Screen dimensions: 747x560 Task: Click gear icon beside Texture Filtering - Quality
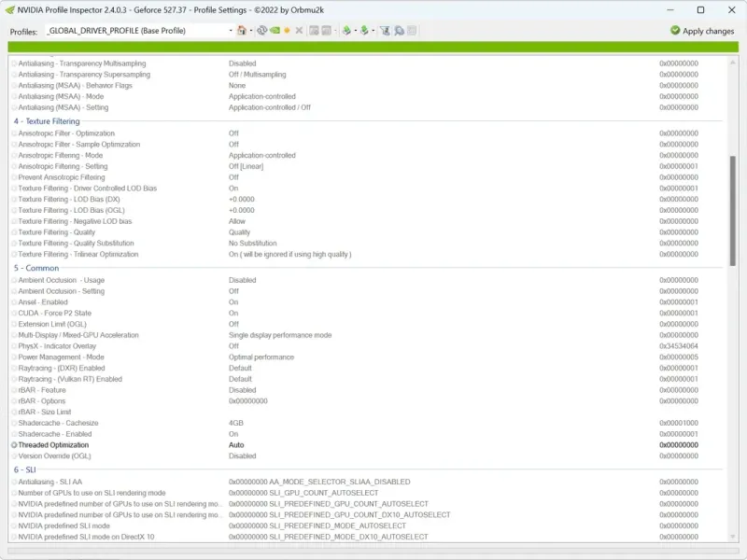coord(14,232)
